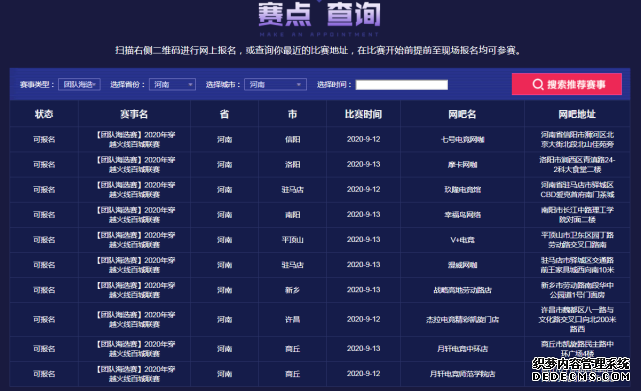Select the 洛阳 city cell
This screenshot has width=641, height=391.
point(292,164)
